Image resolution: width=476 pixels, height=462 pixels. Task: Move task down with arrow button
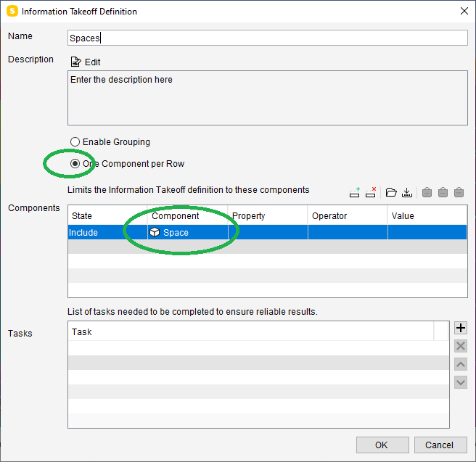[461, 382]
